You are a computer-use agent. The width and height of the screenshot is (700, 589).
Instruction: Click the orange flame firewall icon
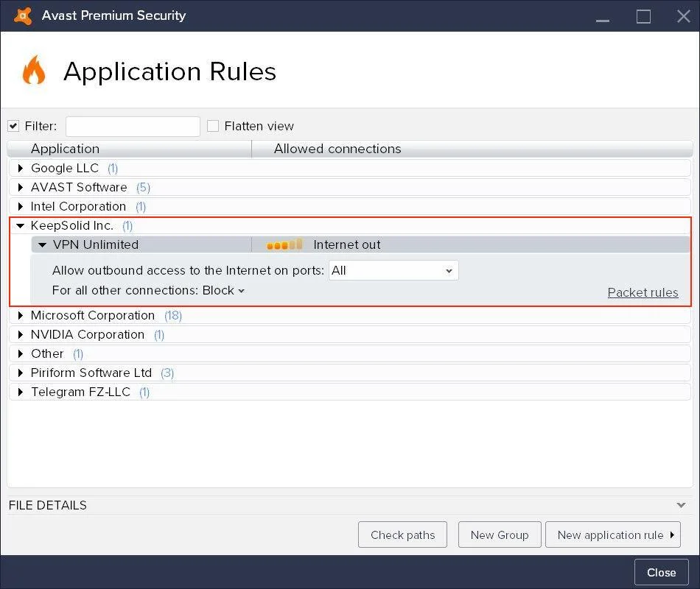[x=34, y=71]
